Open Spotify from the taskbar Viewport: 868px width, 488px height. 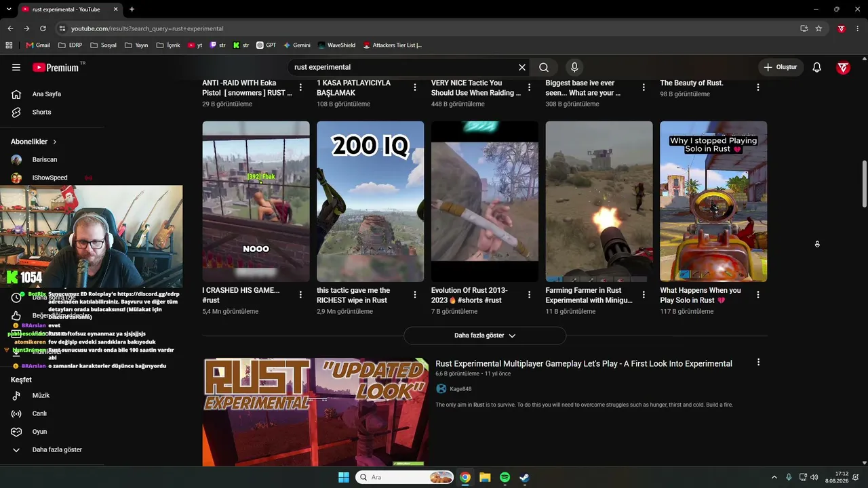click(x=505, y=477)
